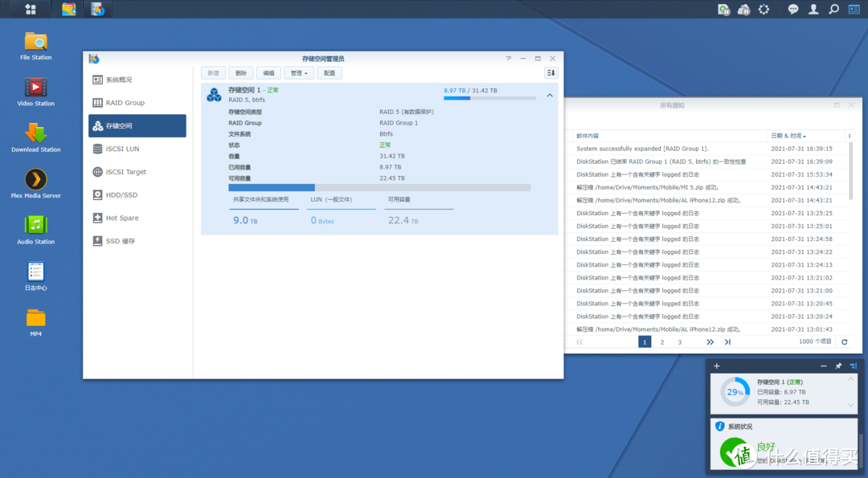
Task: Open the search magnifier icon
Action: click(833, 9)
